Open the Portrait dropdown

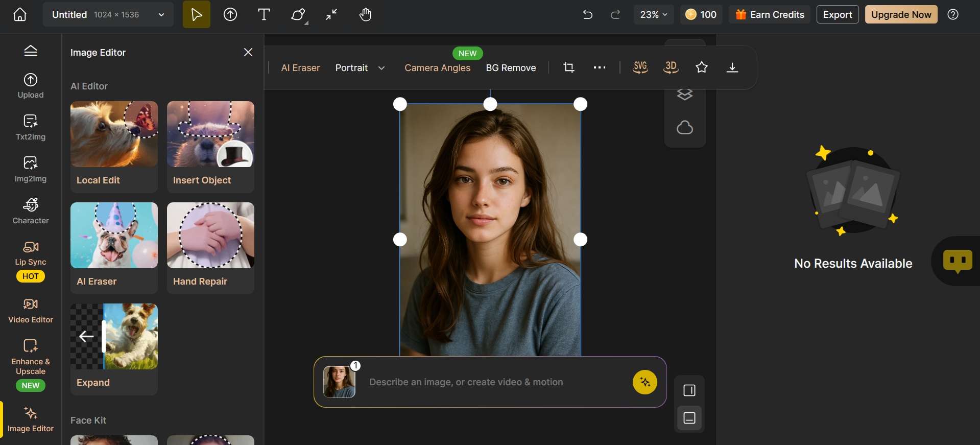360,68
